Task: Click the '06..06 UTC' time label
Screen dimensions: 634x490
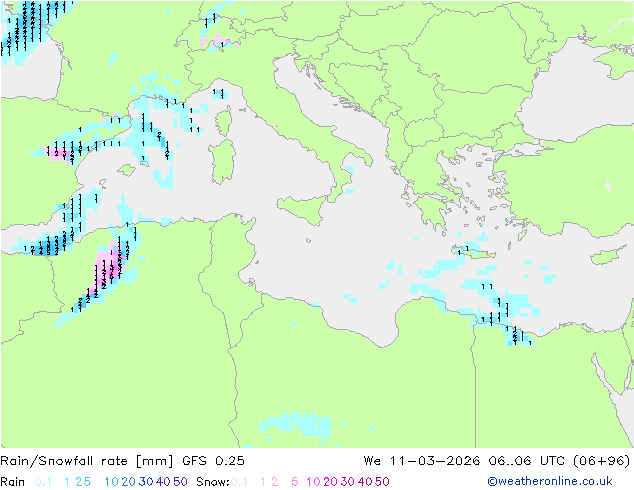Action: [528, 460]
